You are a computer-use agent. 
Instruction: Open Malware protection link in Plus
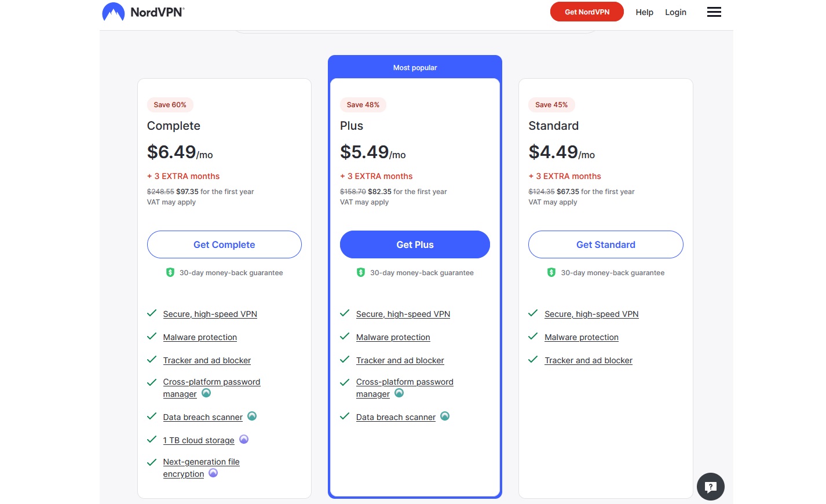[393, 337]
